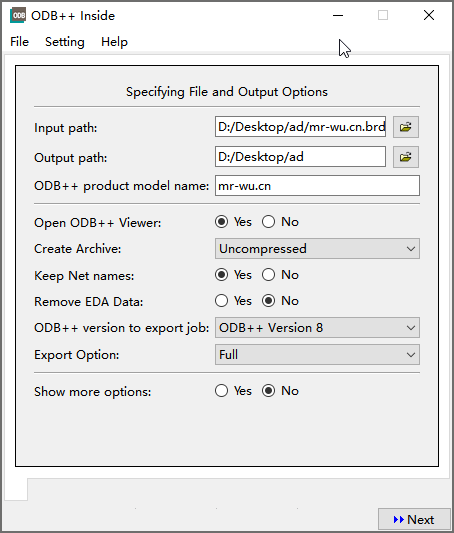Screen dimensions: 454x533
Task: Minimize the ODB++ Inside window
Action: pyautogui.click(x=338, y=15)
